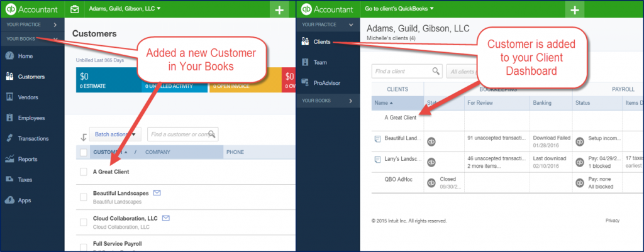
Task: Click the For Review column header
Action: tap(480, 103)
